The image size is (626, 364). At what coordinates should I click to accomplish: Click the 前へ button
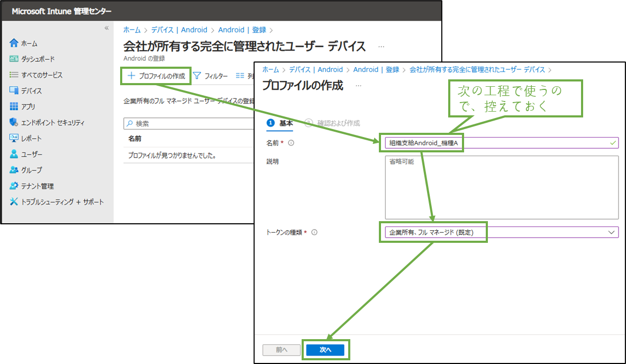pos(282,350)
